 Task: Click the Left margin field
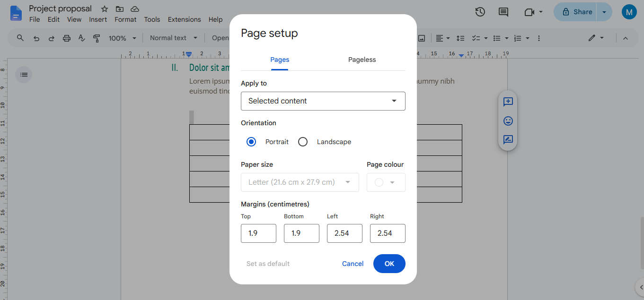pos(344,233)
